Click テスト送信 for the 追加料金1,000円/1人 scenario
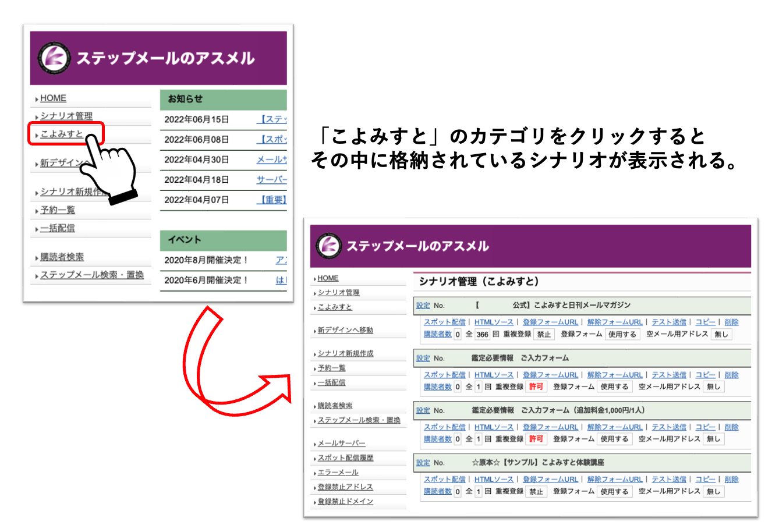The height and width of the screenshot is (532, 772). pyautogui.click(x=670, y=427)
